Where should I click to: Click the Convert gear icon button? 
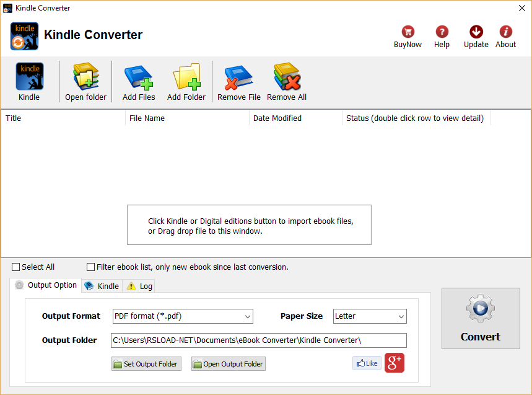481,318
